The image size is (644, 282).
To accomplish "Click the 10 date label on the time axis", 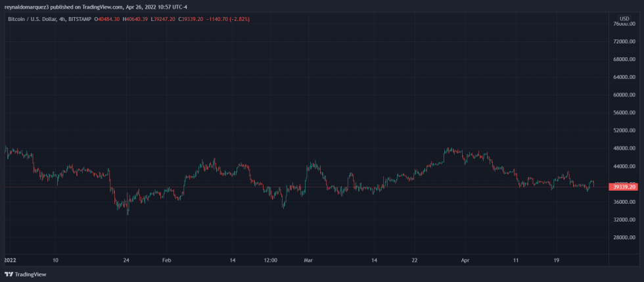I will click(x=55, y=260).
